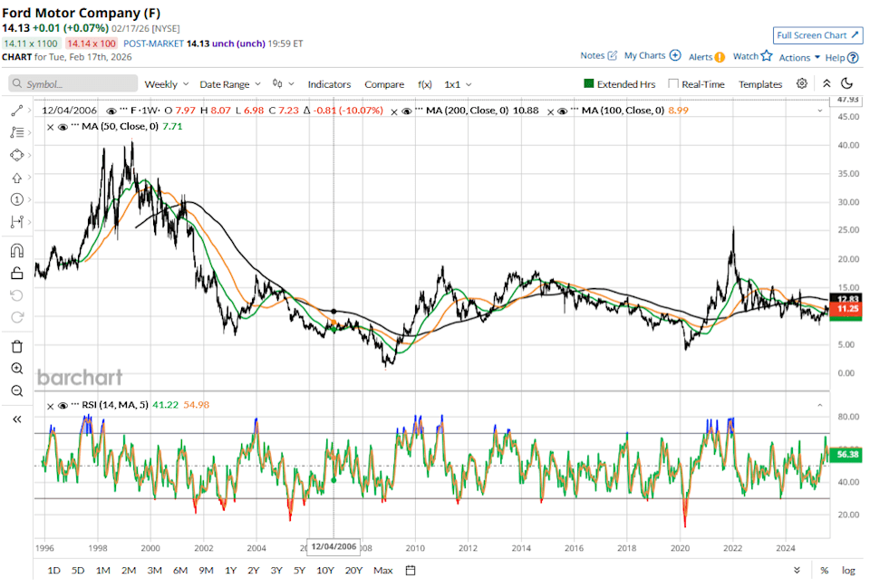
Task: Open the My Charts link
Action: (652, 56)
